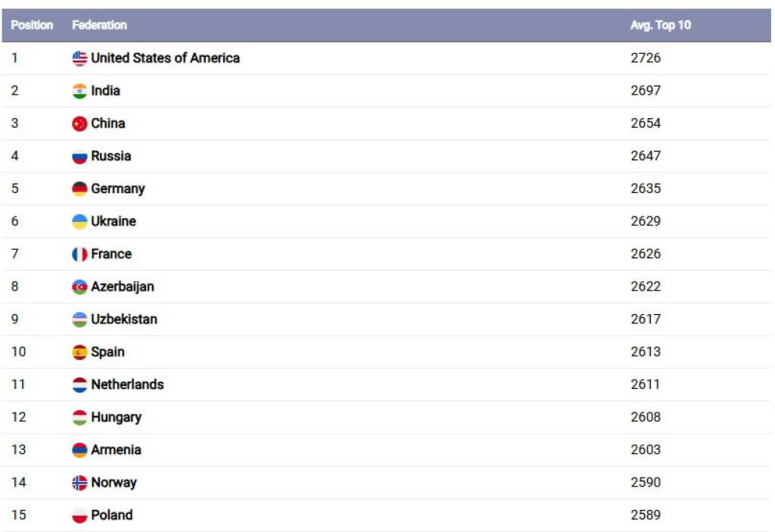Click the Ukraine flag icon
Image resolution: width=775 pixels, height=532 pixels.
pyautogui.click(x=79, y=221)
